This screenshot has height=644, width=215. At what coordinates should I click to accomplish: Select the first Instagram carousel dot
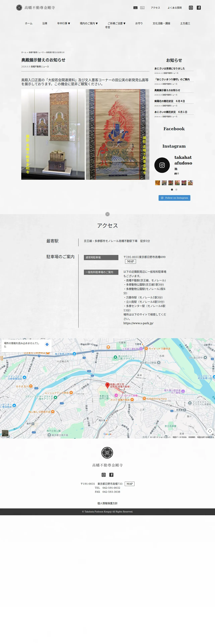pyautogui.click(x=172, y=189)
